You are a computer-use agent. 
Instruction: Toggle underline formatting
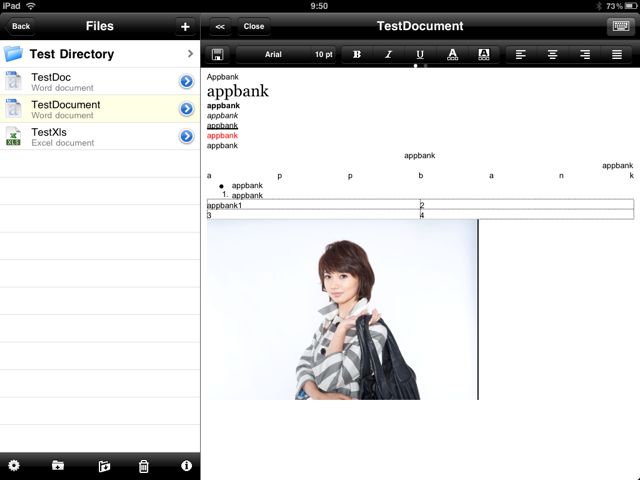[420, 54]
